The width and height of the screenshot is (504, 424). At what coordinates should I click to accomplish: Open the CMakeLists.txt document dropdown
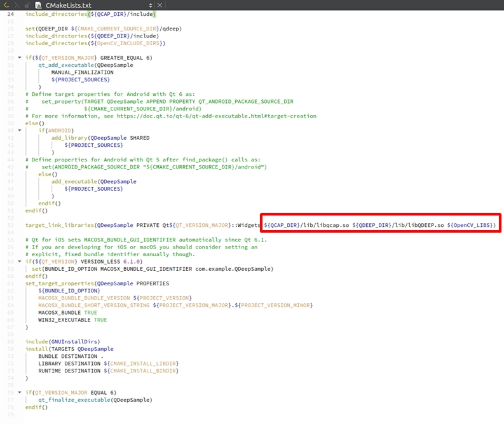point(151,5)
